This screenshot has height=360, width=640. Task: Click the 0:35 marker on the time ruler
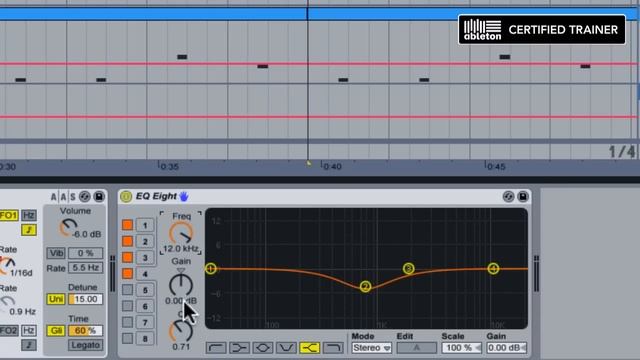pyautogui.click(x=169, y=167)
